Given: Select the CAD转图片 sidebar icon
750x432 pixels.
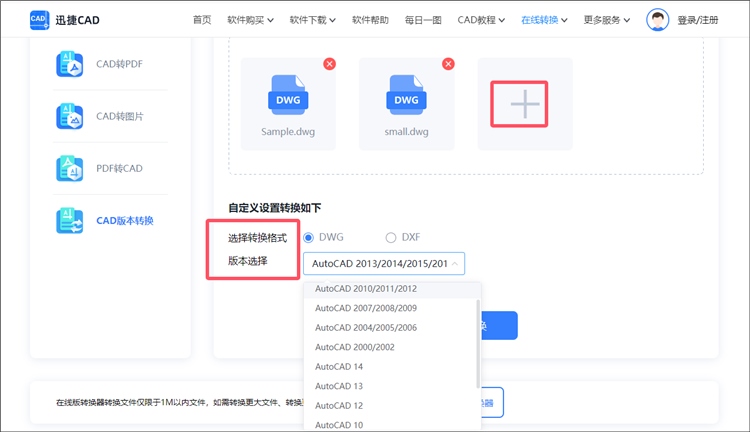Looking at the screenshot, I should click(x=70, y=117).
